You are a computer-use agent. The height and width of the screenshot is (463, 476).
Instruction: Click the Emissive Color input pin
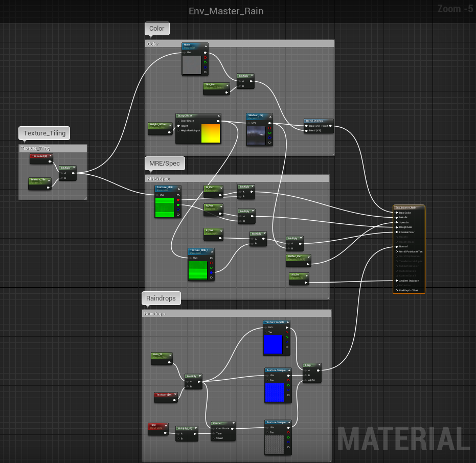397,232
